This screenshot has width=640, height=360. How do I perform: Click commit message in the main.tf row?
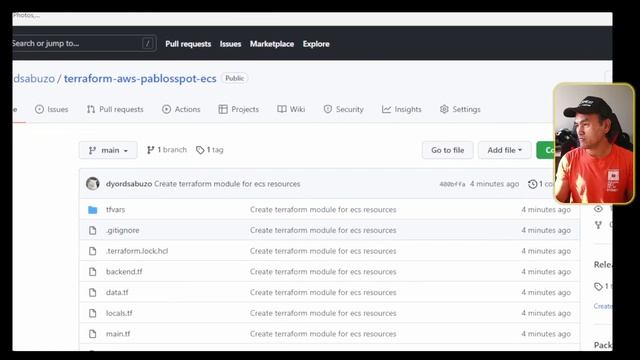(x=323, y=334)
